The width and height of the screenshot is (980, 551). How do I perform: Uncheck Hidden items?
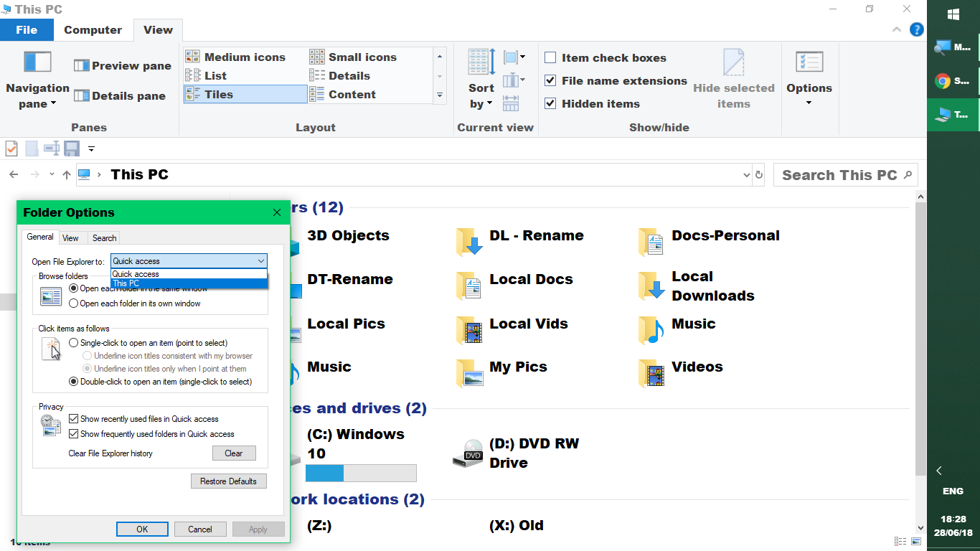pyautogui.click(x=550, y=103)
